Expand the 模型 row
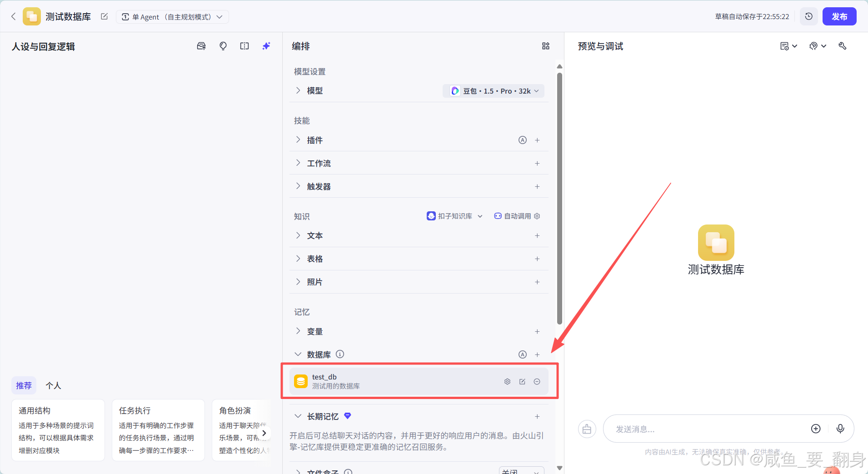The width and height of the screenshot is (868, 474). click(298, 90)
